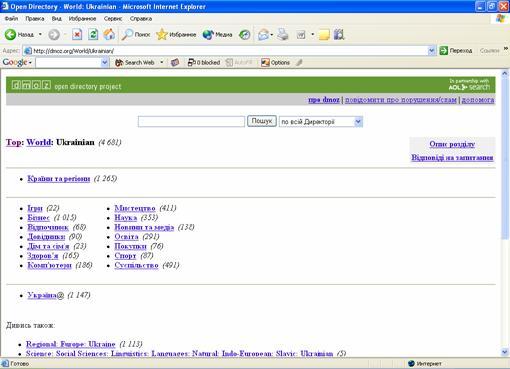Open Google toolbar Options
This screenshot has height=369, width=510.
[275, 62]
